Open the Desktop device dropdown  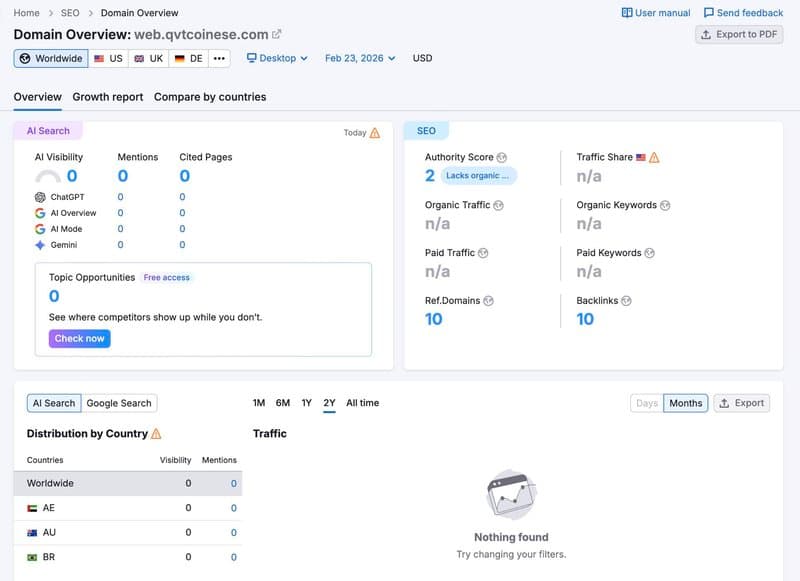pyautogui.click(x=277, y=58)
